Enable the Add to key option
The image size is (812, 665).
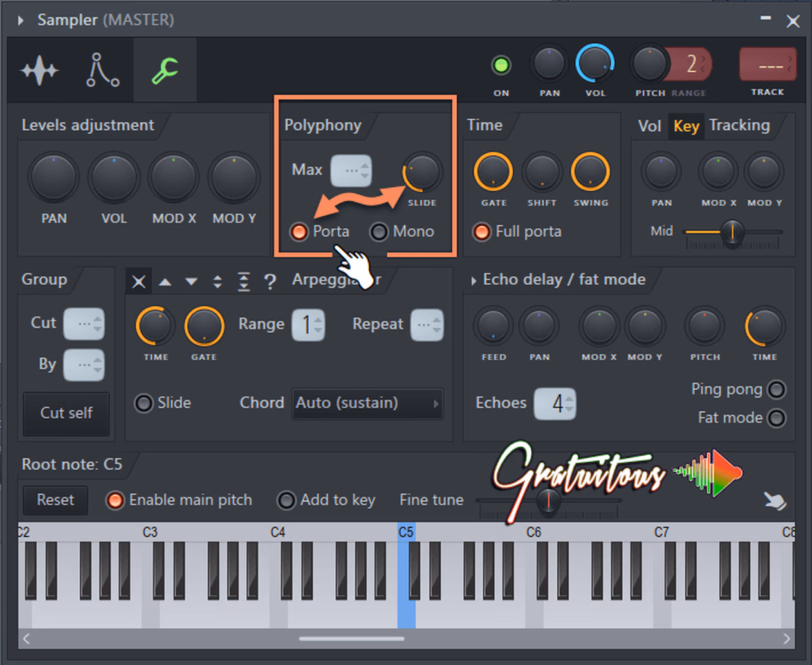286,500
